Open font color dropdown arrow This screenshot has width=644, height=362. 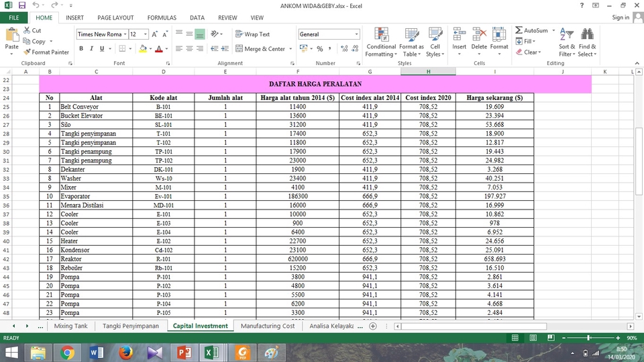167,48
